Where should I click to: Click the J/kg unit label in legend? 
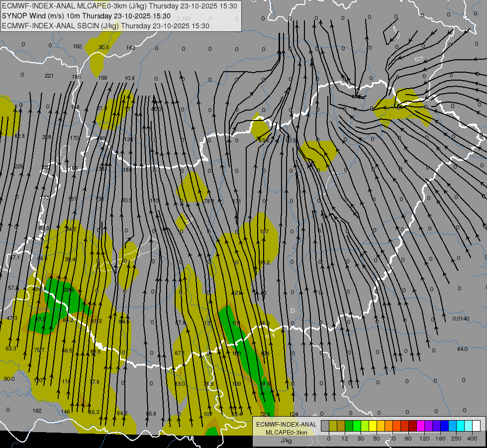click(286, 441)
